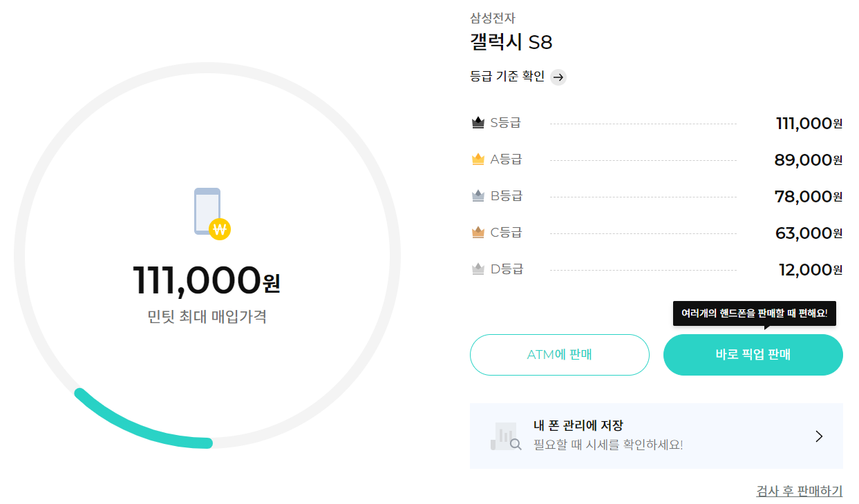Screen dimensions: 859x504
Task: Click the ATM에 판매 button
Action: coord(560,355)
